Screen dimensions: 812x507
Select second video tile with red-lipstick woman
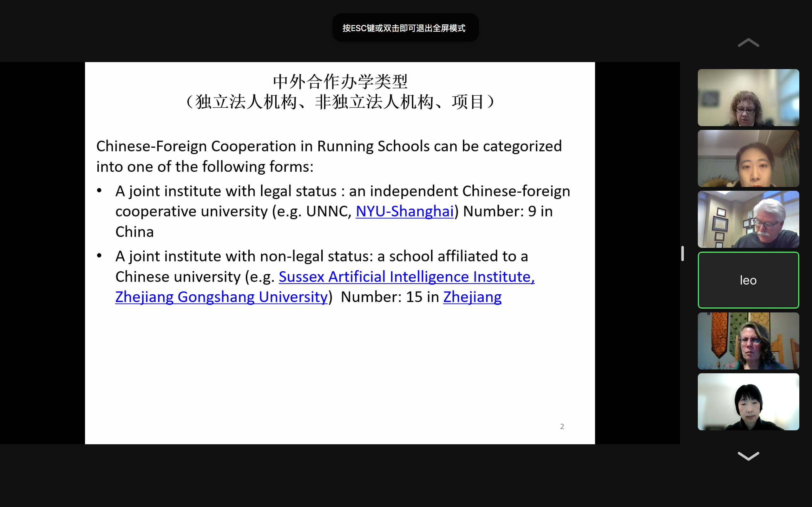(x=748, y=158)
